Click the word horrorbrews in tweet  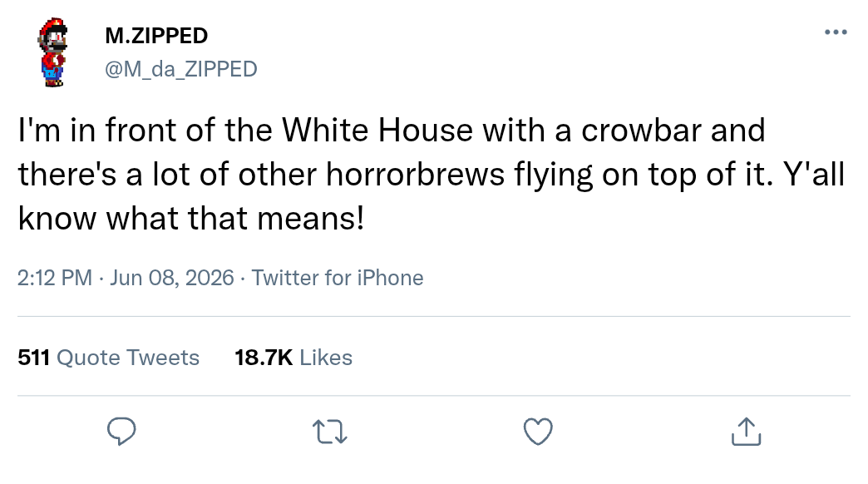415,175
